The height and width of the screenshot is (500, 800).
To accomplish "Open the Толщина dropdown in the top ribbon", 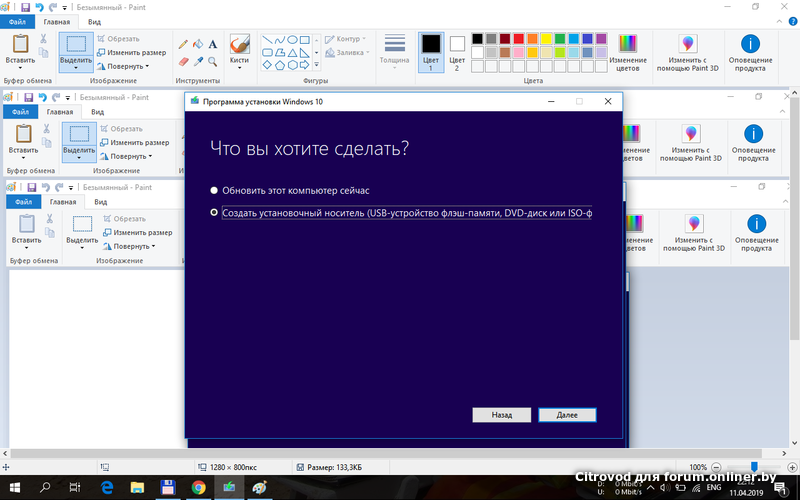I will point(394,52).
